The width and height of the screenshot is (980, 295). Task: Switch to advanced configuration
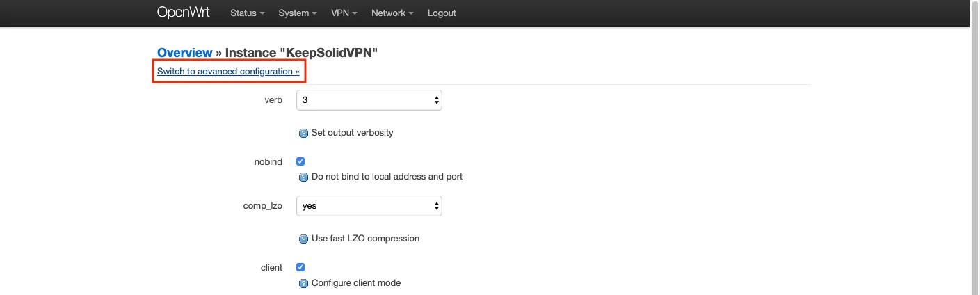tap(228, 72)
